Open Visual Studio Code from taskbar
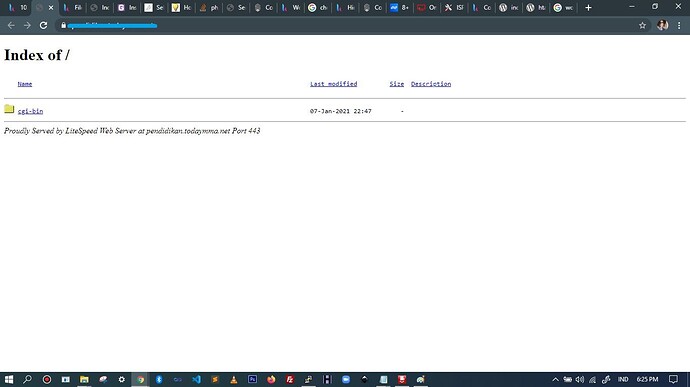 (196, 379)
